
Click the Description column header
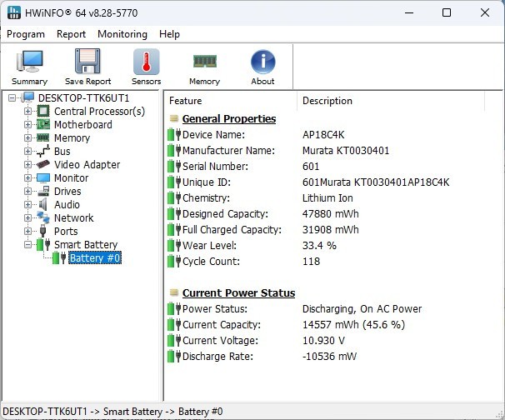pyautogui.click(x=391, y=101)
